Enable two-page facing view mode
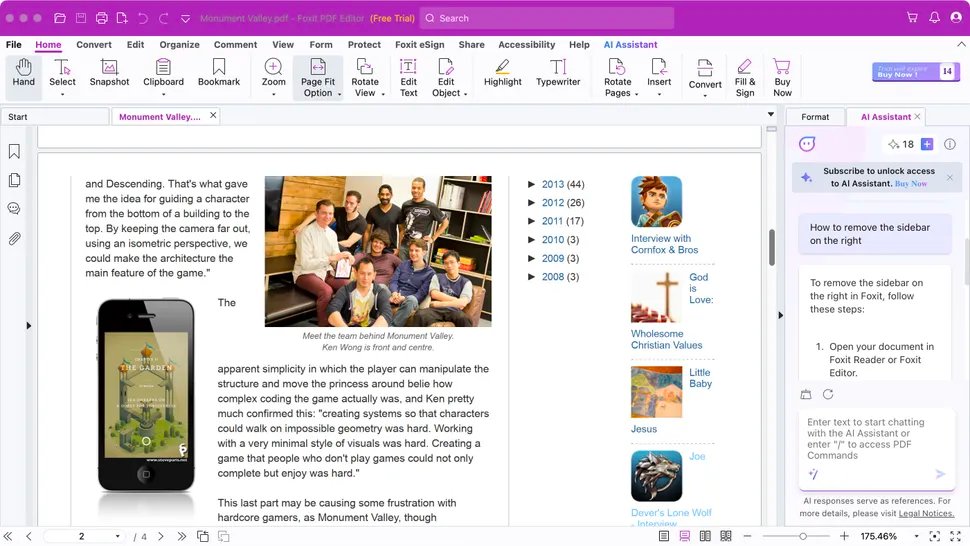Screen dimensions: 970x546 pyautogui.click(x=706, y=537)
